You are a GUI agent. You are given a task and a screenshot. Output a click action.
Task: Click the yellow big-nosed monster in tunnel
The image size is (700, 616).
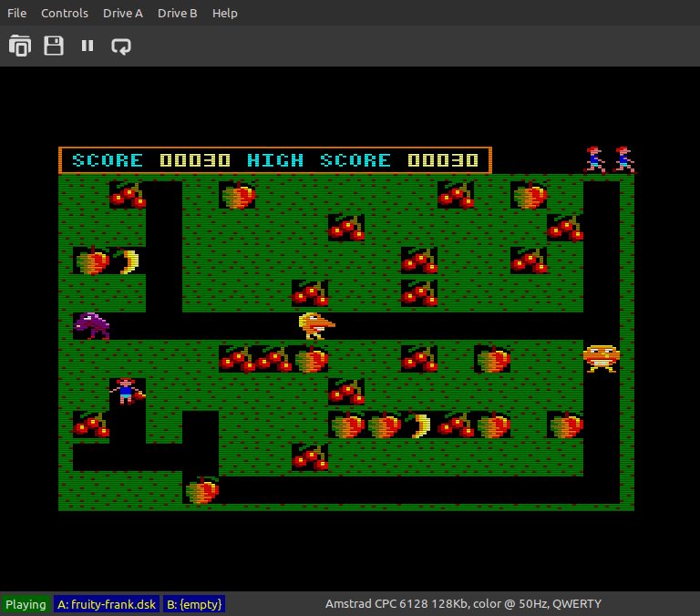coord(316,326)
